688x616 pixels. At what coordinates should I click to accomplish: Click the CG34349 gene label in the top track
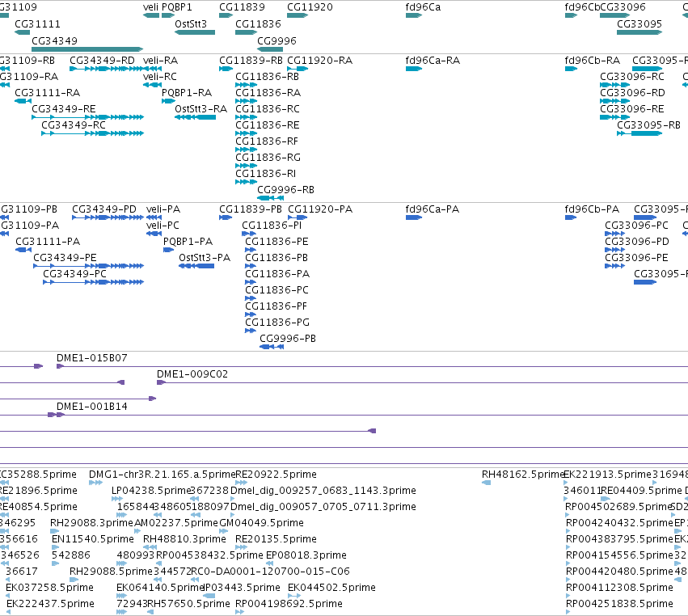tap(54, 40)
